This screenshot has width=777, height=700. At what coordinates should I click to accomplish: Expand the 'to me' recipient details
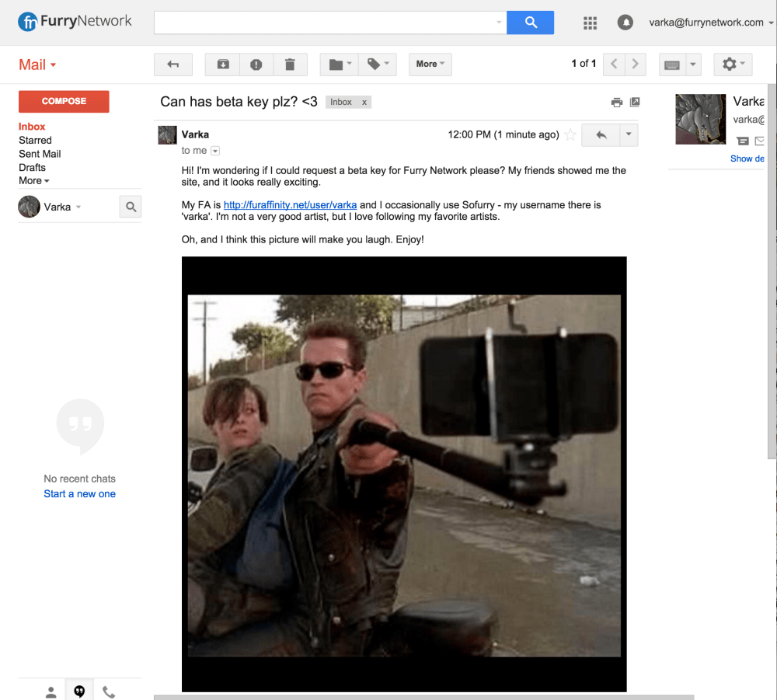coord(214,151)
